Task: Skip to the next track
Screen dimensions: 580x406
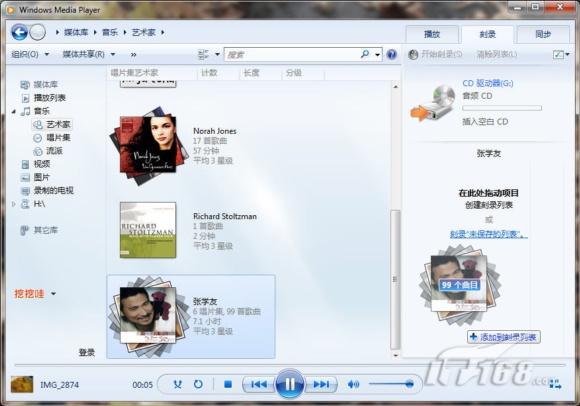Action: [x=321, y=385]
